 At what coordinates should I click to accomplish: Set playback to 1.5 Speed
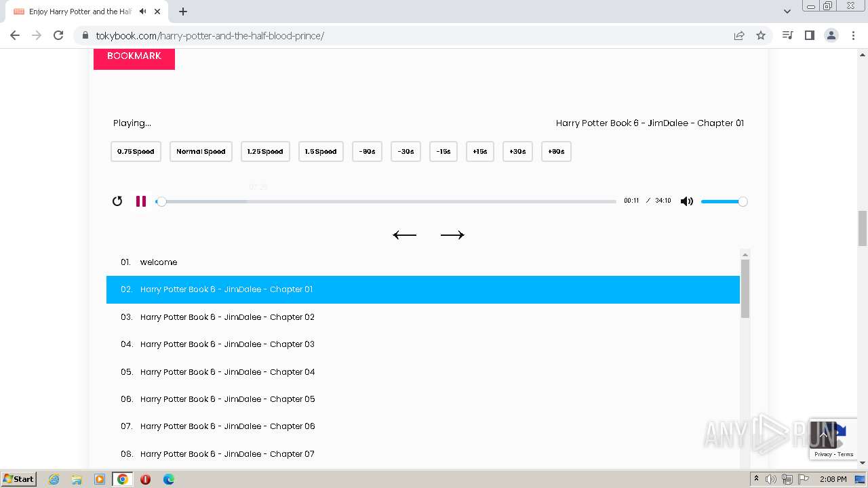[x=321, y=152]
